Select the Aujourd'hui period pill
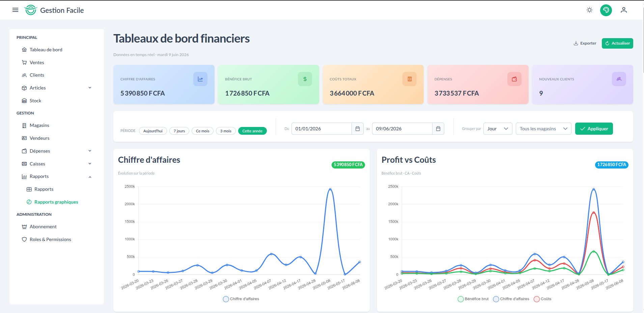This screenshot has height=313, width=644. (153, 131)
